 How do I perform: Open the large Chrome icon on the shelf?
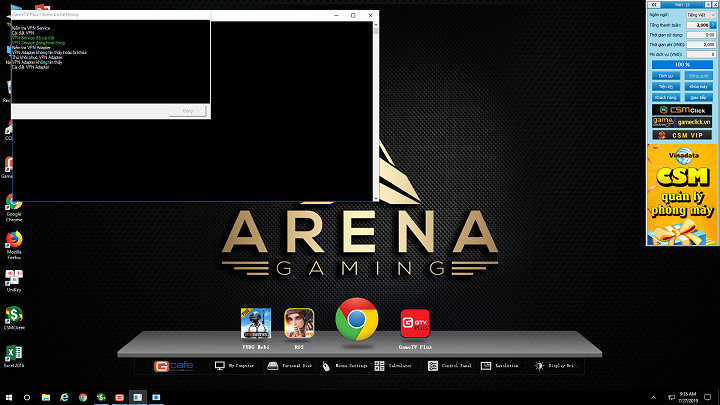coord(357,319)
